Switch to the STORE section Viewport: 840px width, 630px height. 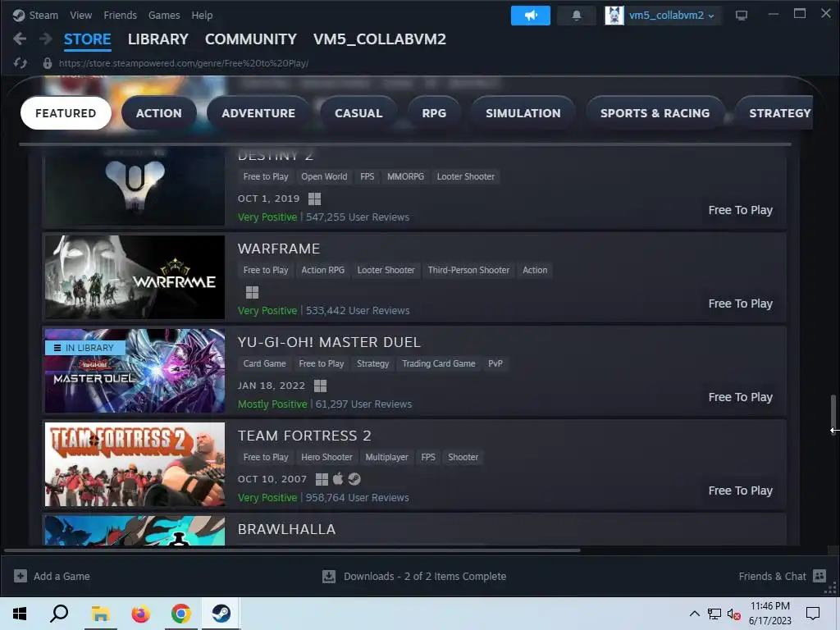click(87, 39)
